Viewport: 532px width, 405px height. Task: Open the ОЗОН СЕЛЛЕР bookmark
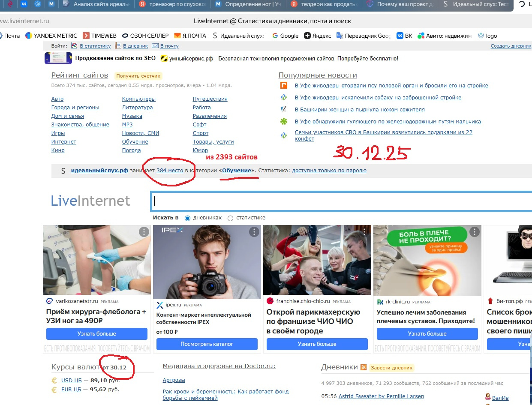(x=145, y=36)
